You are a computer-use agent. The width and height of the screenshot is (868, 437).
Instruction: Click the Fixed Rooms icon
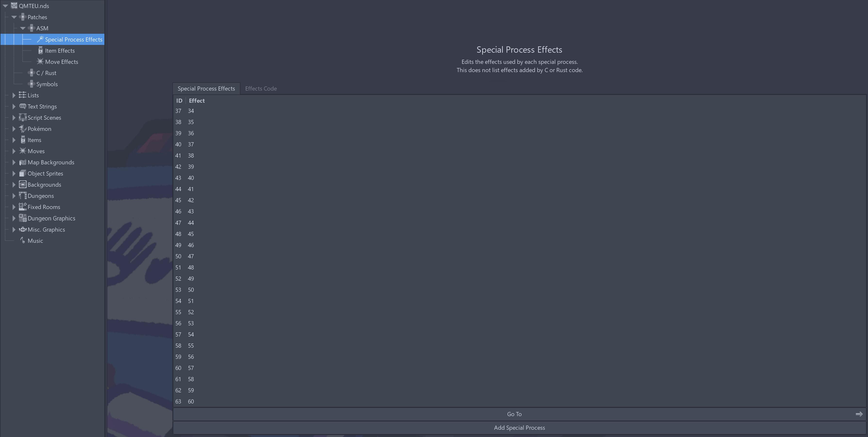23,207
